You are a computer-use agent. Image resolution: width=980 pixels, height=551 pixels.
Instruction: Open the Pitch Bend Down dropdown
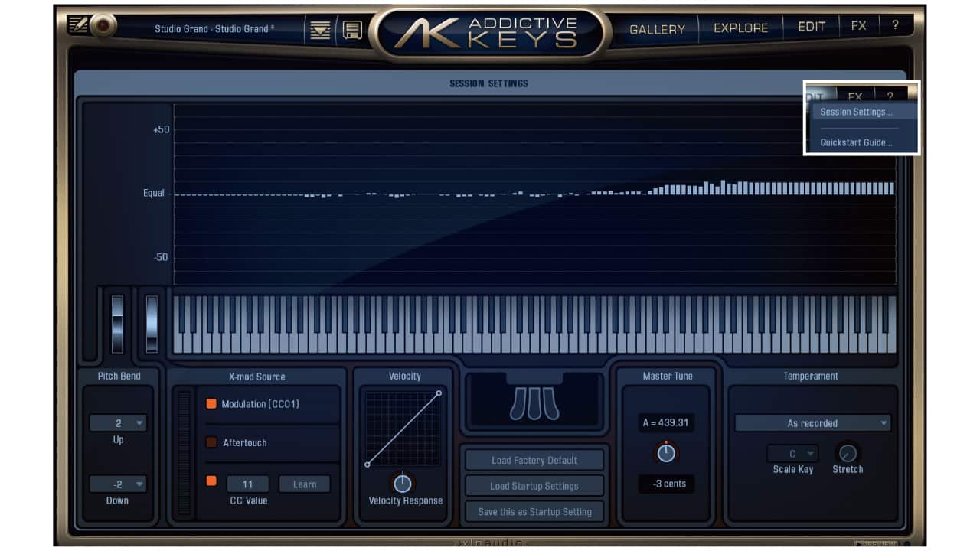[x=118, y=484]
